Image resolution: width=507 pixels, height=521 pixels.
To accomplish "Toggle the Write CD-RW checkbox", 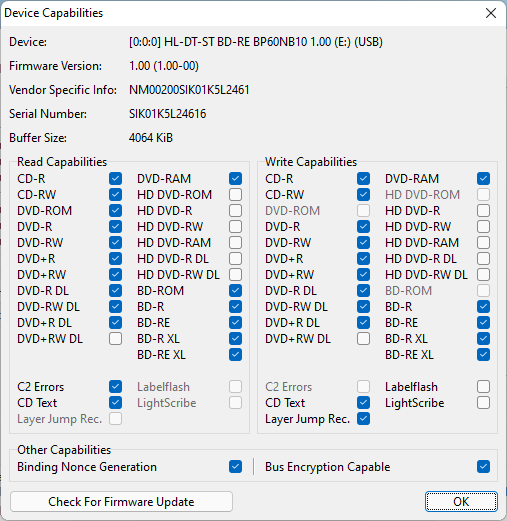I will (363, 194).
